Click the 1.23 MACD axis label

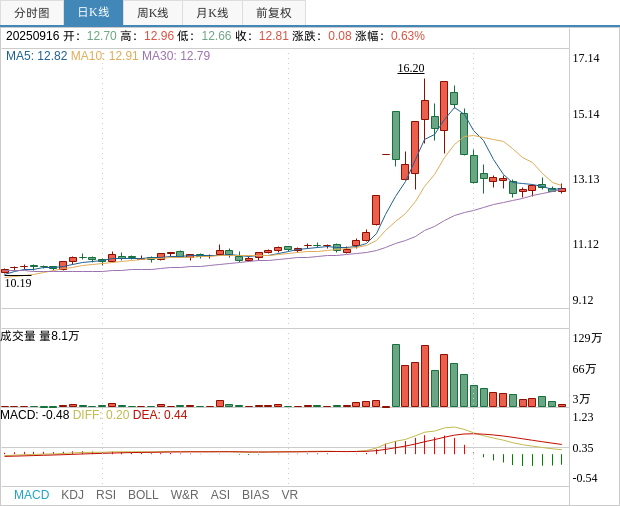[x=583, y=417]
